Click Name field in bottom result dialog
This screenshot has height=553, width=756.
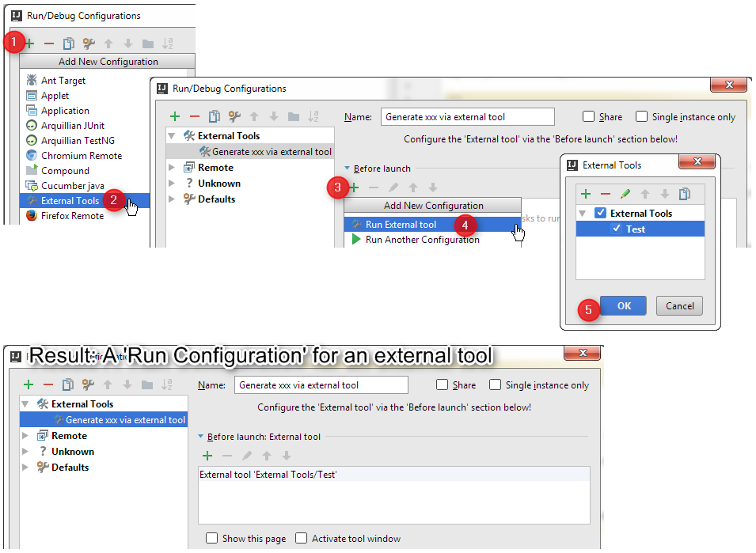321,384
